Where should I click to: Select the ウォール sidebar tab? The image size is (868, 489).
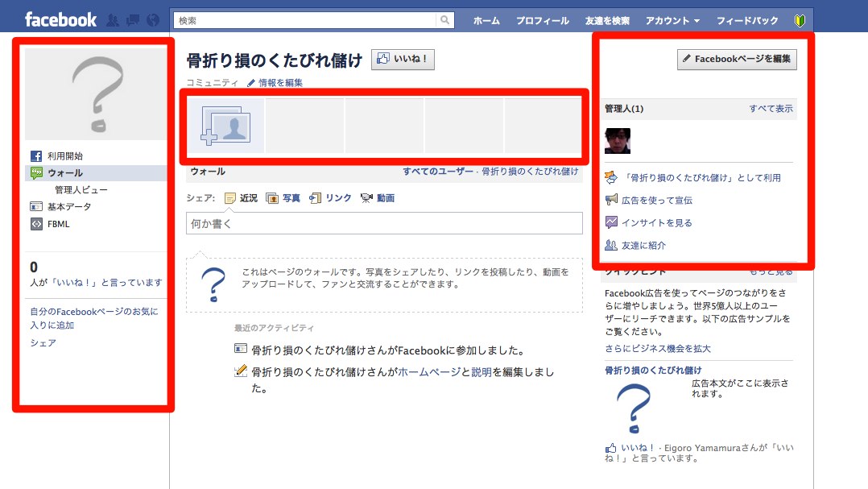tap(96, 173)
